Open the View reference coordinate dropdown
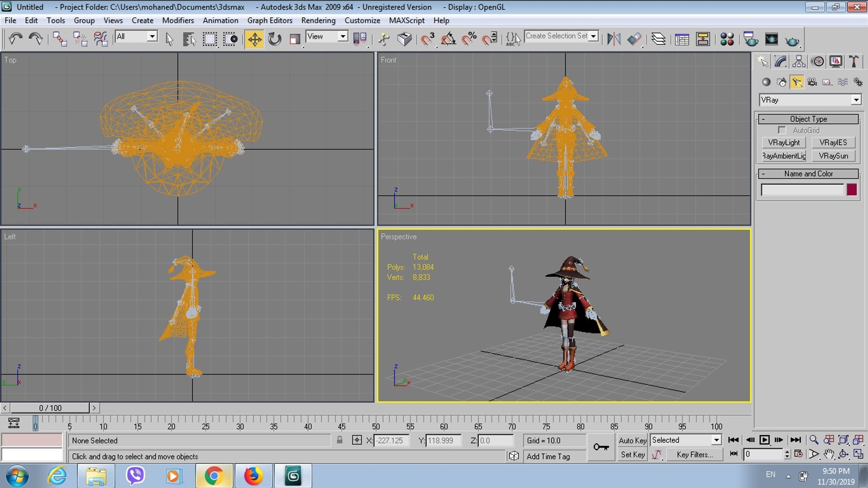 pos(343,37)
